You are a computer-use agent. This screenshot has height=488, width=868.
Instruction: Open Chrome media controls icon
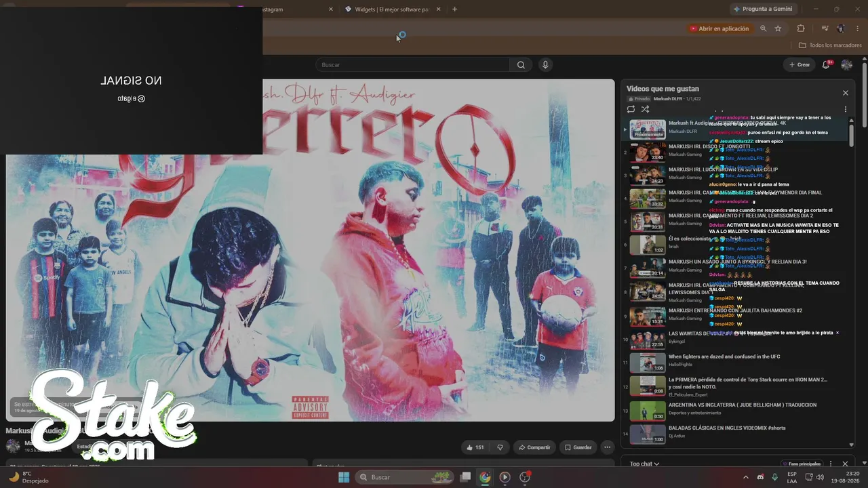click(x=825, y=28)
